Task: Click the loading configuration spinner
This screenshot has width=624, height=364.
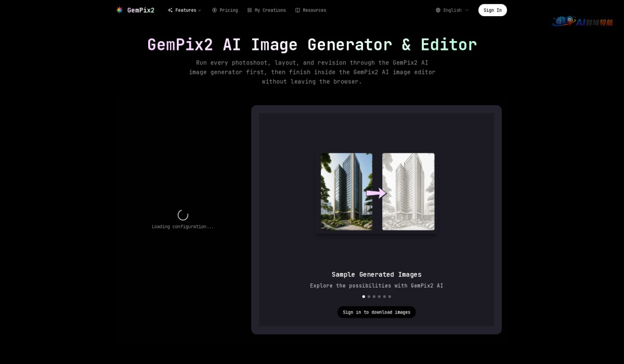Action: [x=183, y=214]
